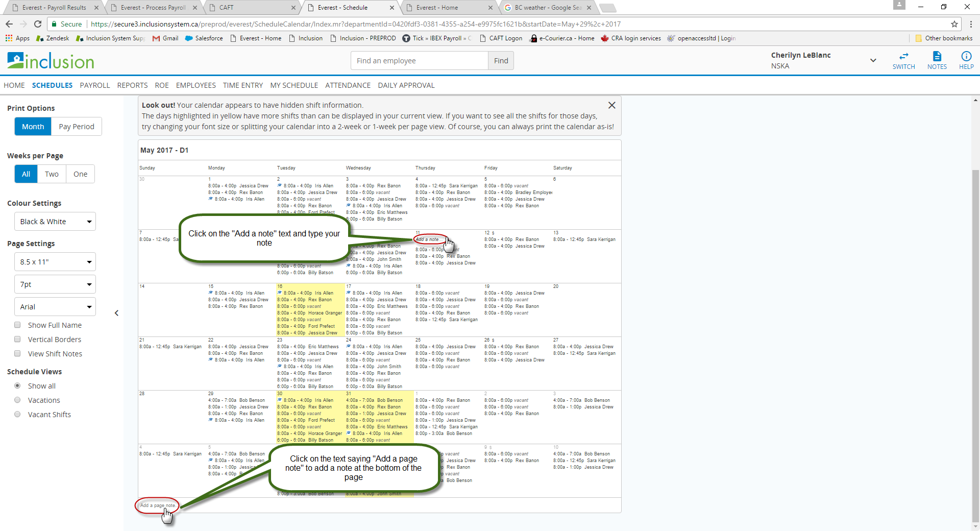Enable the View Shift Notes checkbox

17,353
